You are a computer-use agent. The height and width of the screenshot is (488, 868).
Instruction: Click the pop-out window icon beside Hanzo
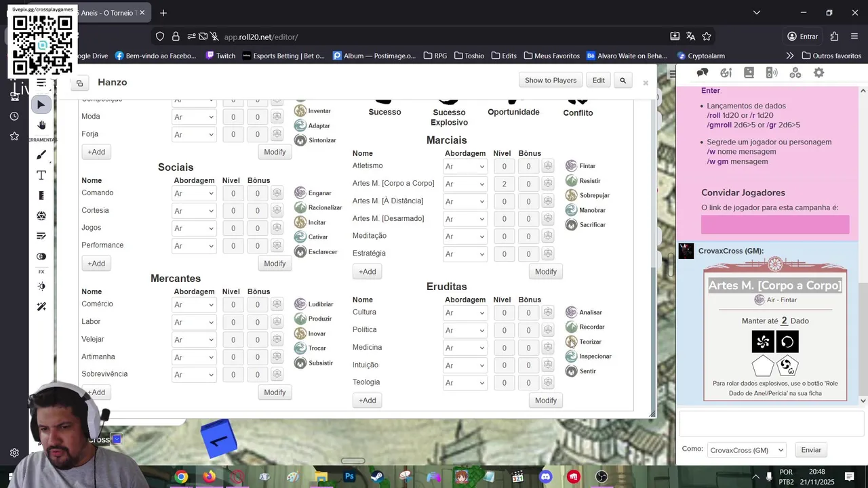tap(79, 83)
